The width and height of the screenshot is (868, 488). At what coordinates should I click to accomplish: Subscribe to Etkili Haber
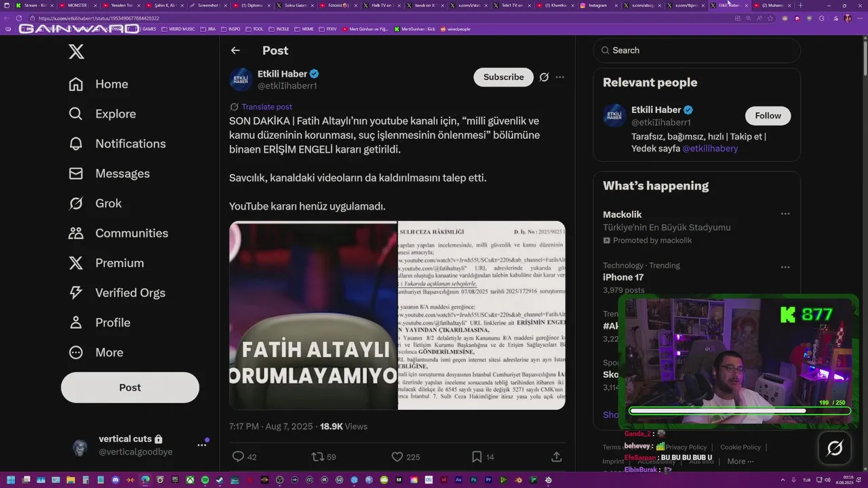503,77
